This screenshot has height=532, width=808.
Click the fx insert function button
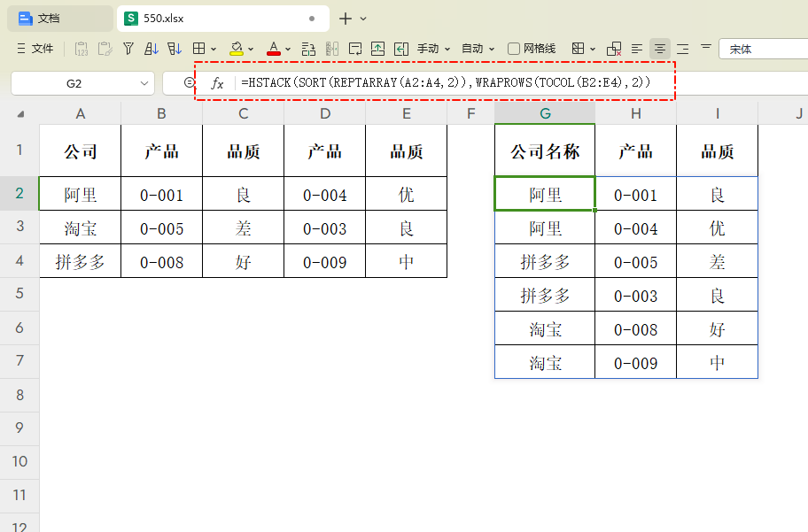217,83
